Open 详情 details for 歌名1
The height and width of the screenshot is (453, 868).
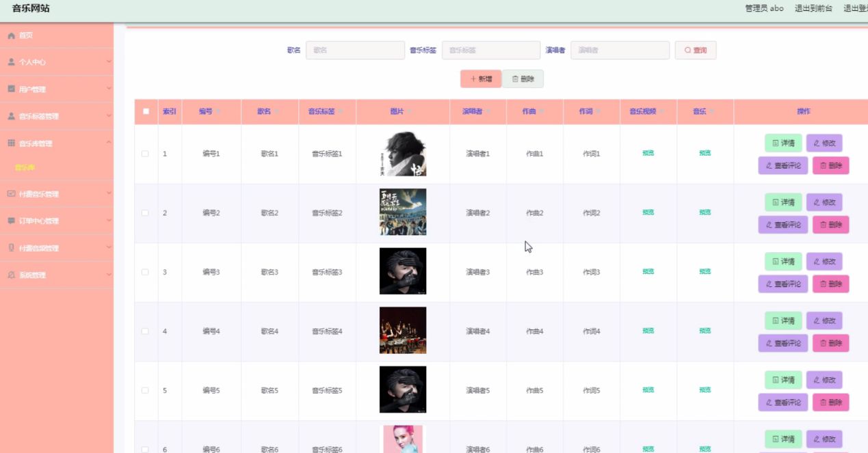(x=783, y=143)
